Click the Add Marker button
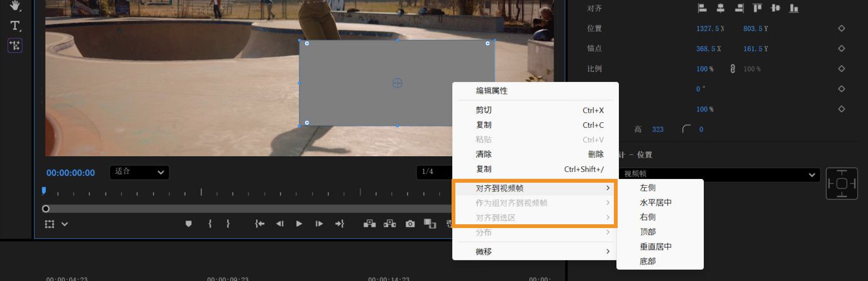This screenshot has height=281, width=868. [188, 224]
